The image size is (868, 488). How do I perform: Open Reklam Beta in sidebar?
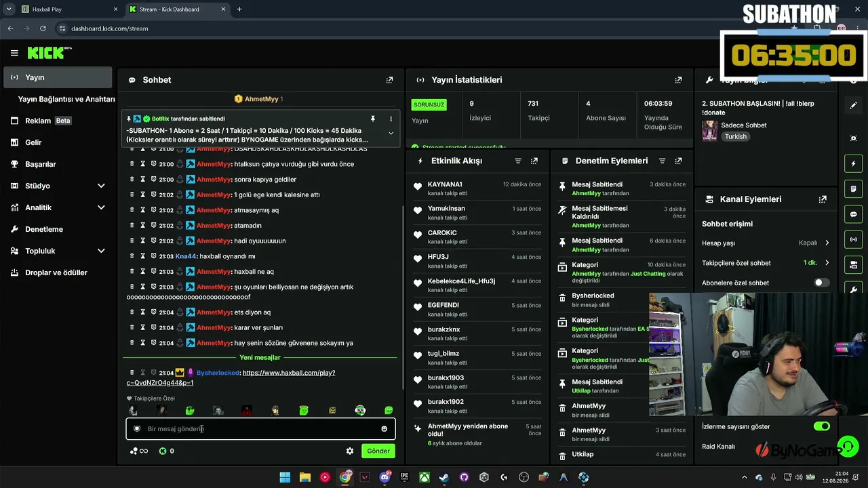click(x=58, y=121)
